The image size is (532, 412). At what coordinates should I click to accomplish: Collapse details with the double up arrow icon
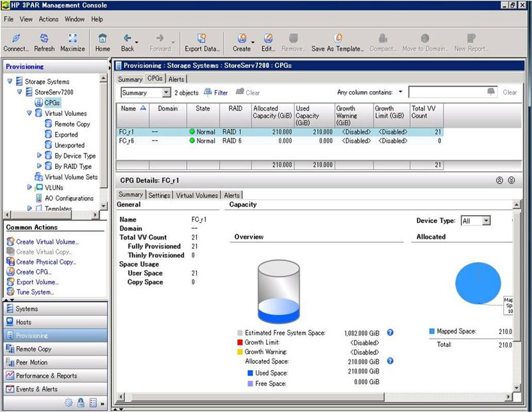[x=499, y=180]
